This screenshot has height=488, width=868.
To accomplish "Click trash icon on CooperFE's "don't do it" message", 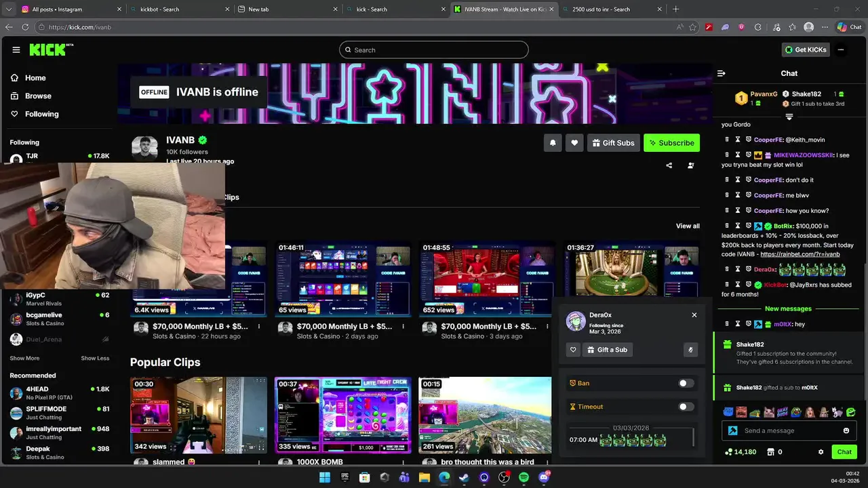I will (728, 180).
